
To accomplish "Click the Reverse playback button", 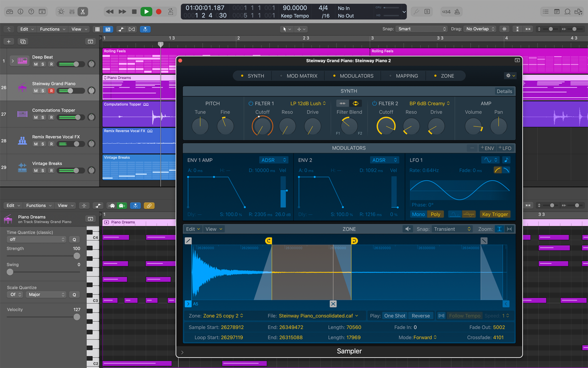I will coord(420,315).
